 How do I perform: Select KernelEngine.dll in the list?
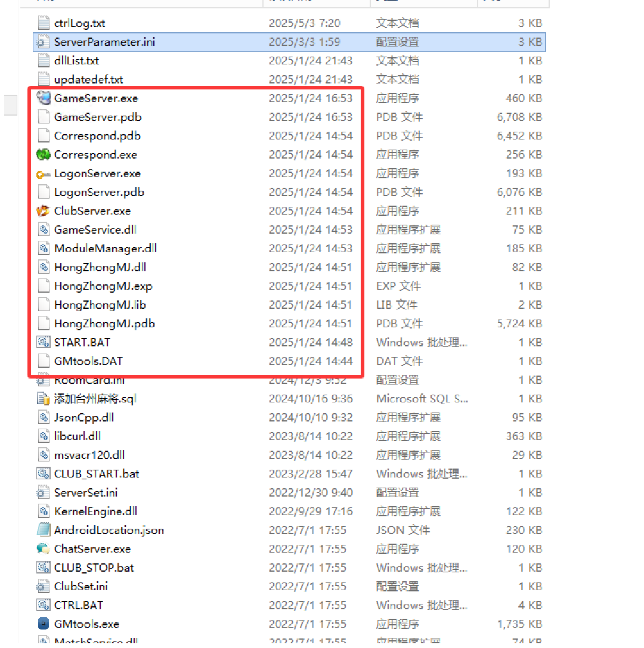click(x=94, y=511)
